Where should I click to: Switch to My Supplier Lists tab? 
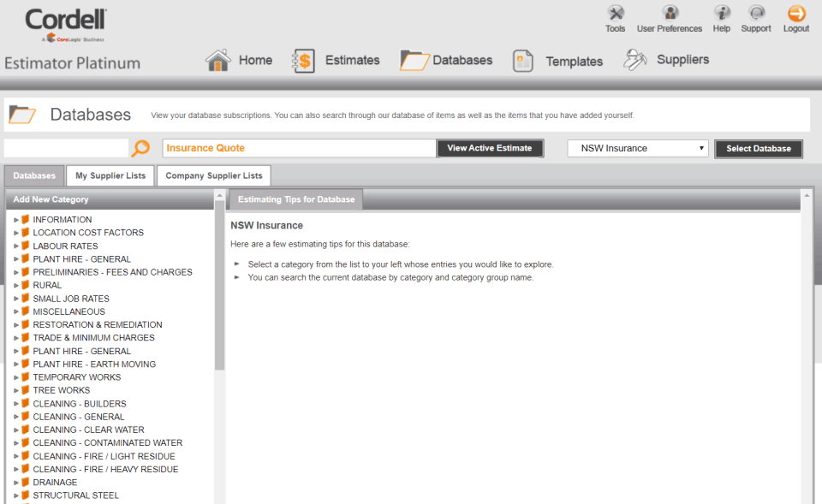pos(110,175)
